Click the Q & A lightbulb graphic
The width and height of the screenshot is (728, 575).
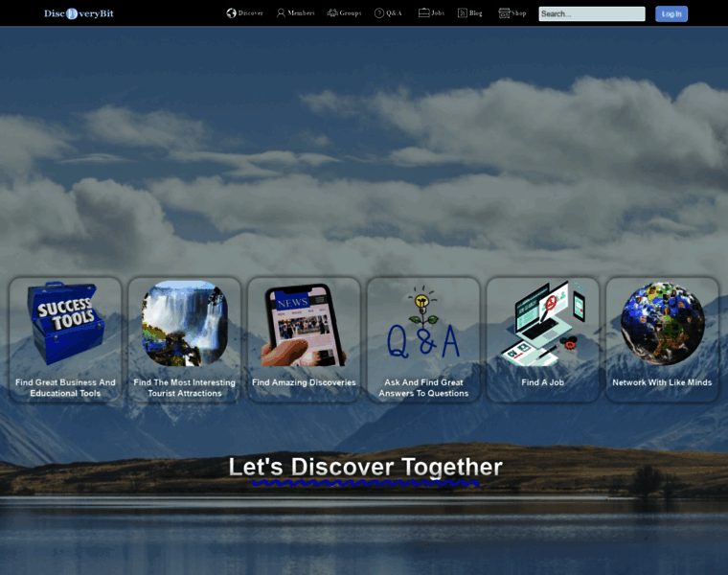click(x=423, y=323)
